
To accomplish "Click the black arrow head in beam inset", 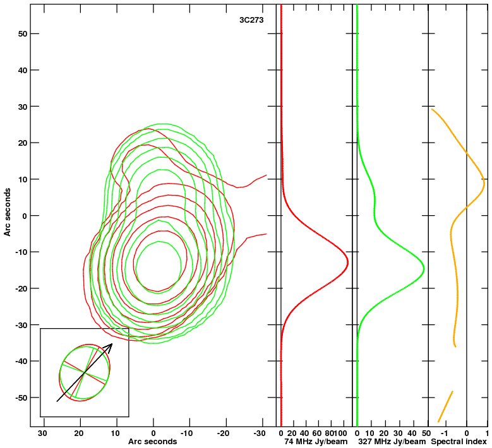I will click(x=109, y=347).
